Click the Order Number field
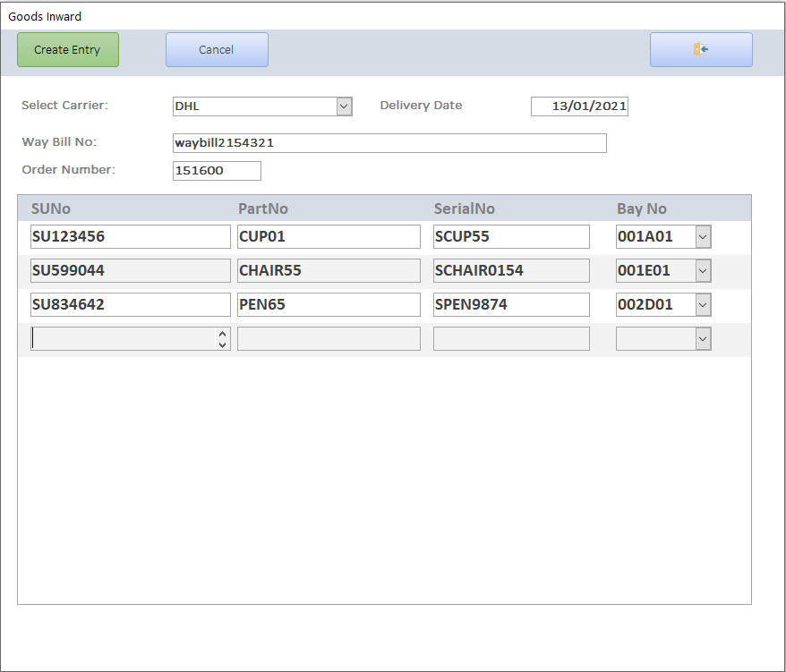Screen dimensions: 786x672 click(x=217, y=171)
